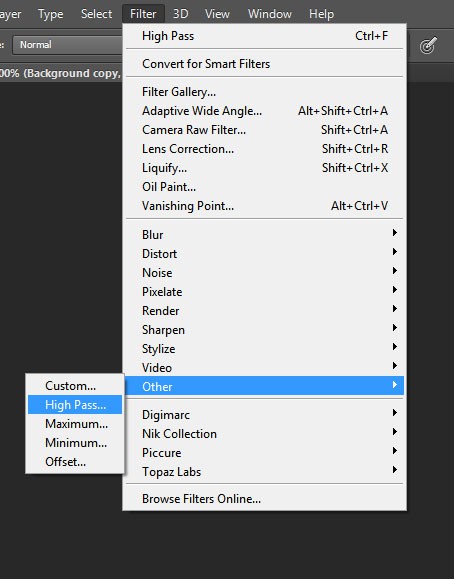Expand the Stylize submenu
The width and height of the screenshot is (454, 579).
[x=264, y=349]
